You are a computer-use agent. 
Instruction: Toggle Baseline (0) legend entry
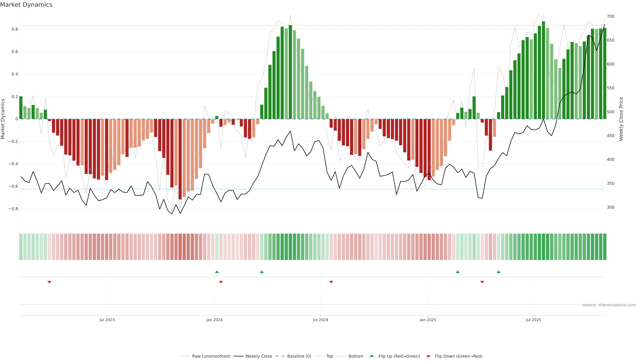coord(299,356)
